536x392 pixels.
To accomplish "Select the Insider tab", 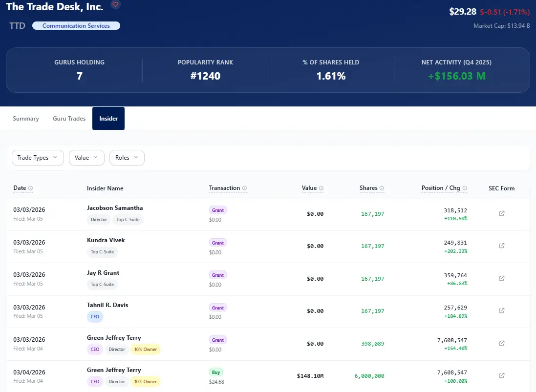I will 108,119.
